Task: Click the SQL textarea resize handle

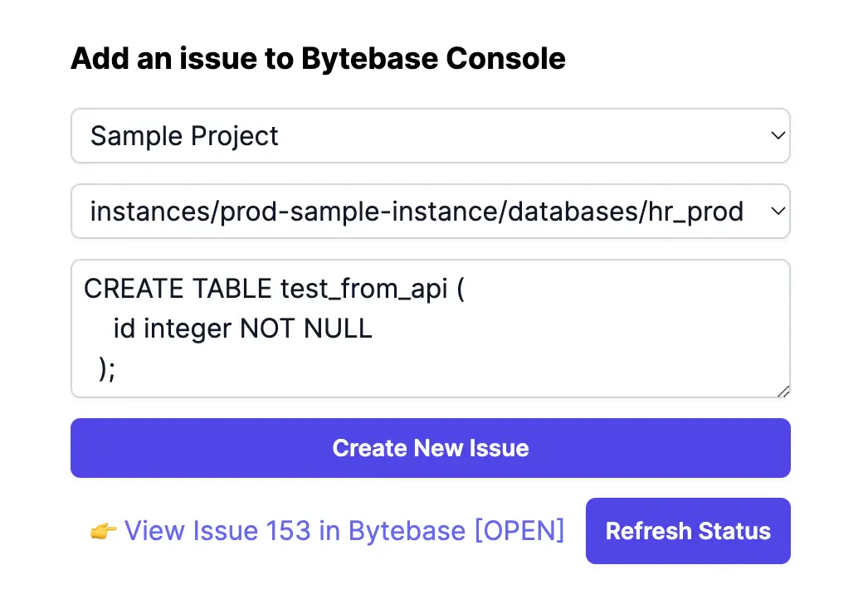Action: click(x=783, y=391)
